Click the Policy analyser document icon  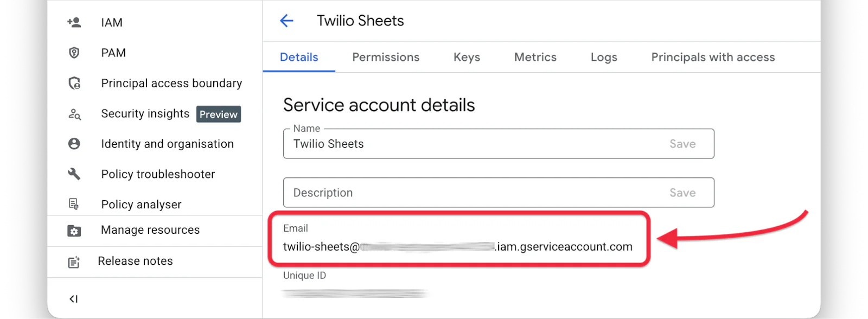coord(74,204)
